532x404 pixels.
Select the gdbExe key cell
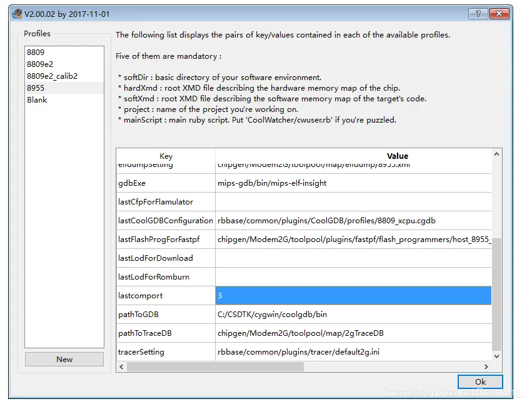(166, 183)
